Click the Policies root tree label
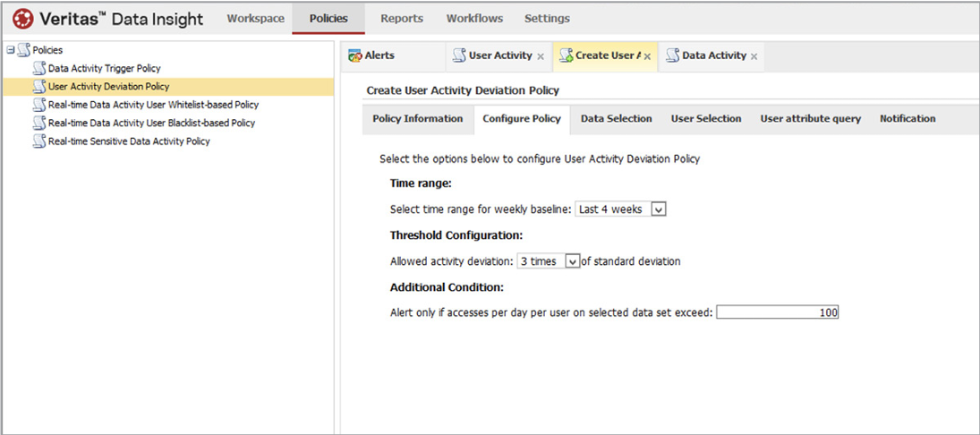This screenshot has width=980, height=435. pos(47,50)
